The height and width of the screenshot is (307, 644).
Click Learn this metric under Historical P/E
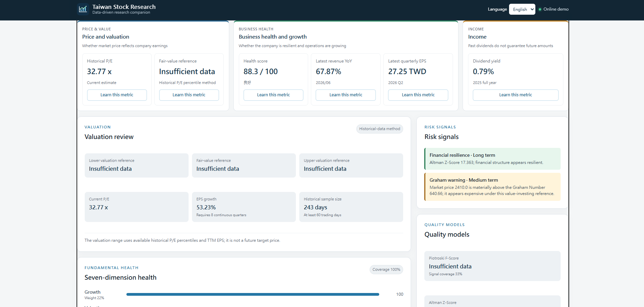click(x=117, y=95)
